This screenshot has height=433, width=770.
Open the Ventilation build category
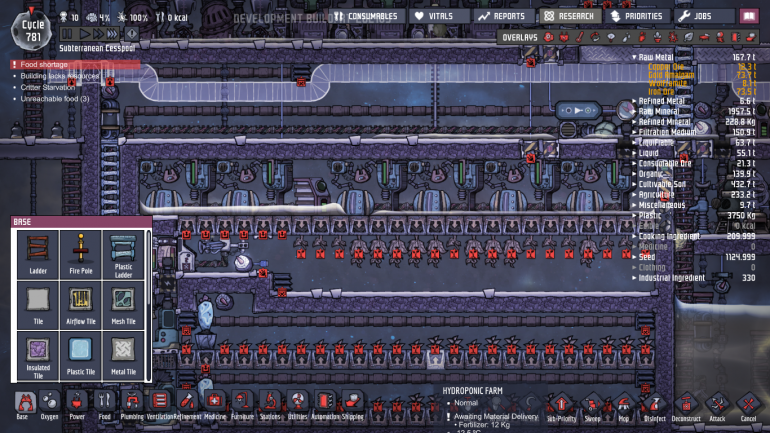coord(159,405)
